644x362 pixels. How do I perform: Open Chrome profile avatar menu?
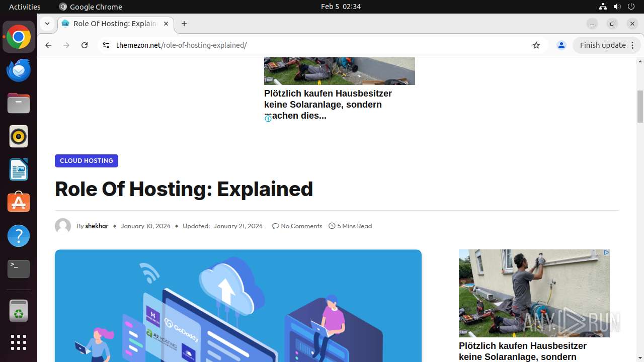[561, 45]
